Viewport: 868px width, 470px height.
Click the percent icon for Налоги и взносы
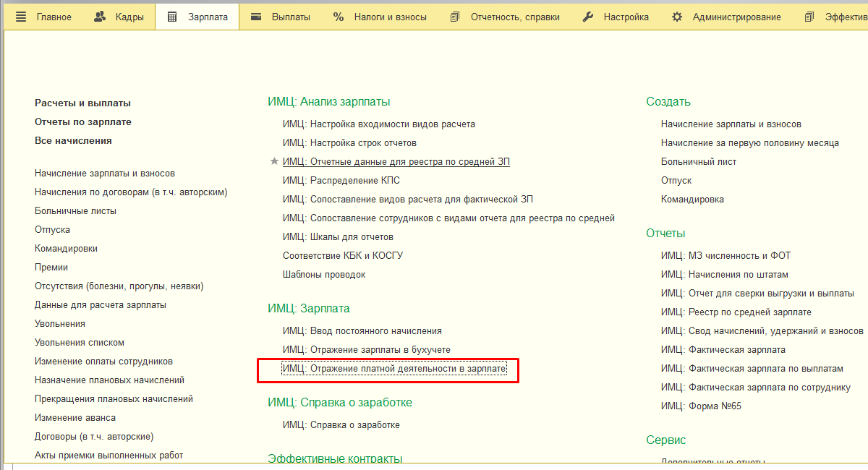point(339,17)
